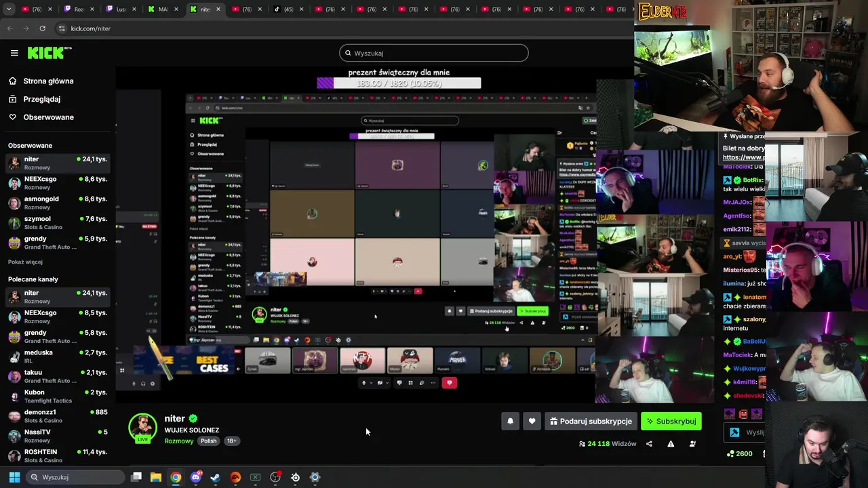Screen dimensions: 868x488
Task: Open ROSHTEIN channel
Action: [x=57, y=455]
